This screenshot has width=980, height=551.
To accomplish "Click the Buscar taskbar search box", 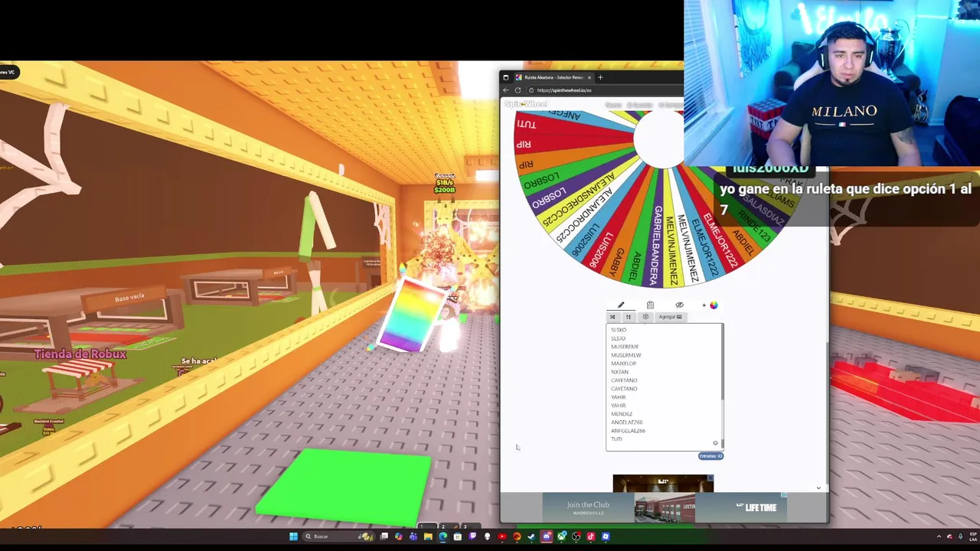I will pos(338,536).
